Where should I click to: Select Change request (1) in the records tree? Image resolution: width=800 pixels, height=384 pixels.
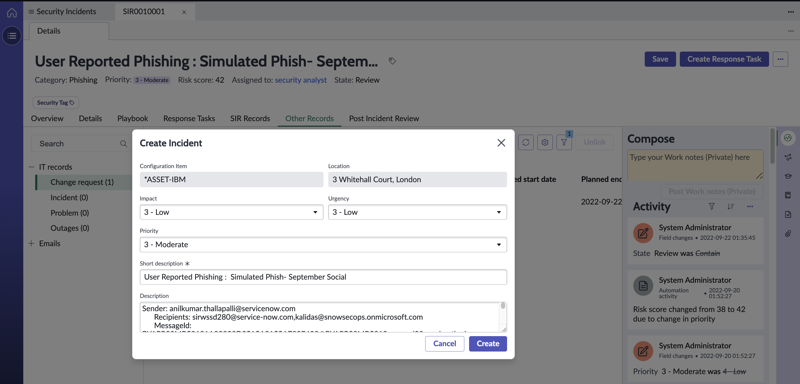point(83,182)
